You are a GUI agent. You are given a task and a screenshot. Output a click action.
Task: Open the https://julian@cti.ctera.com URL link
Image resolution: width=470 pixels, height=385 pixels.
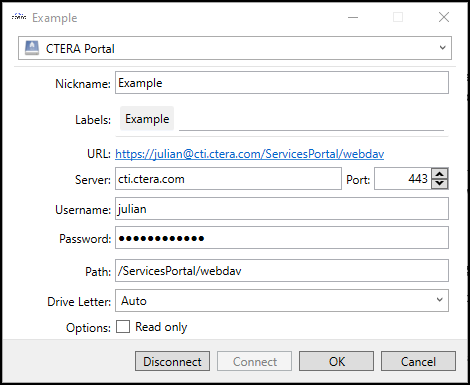pos(249,154)
